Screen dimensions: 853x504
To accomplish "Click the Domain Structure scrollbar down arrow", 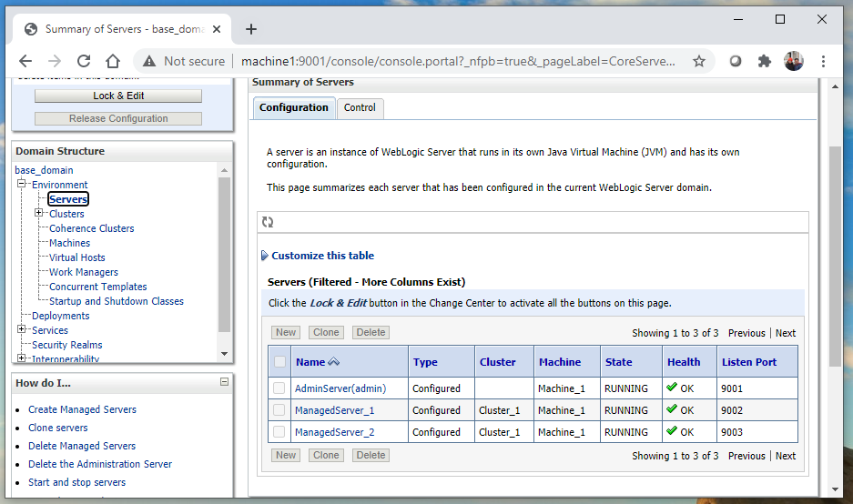I will (x=224, y=354).
